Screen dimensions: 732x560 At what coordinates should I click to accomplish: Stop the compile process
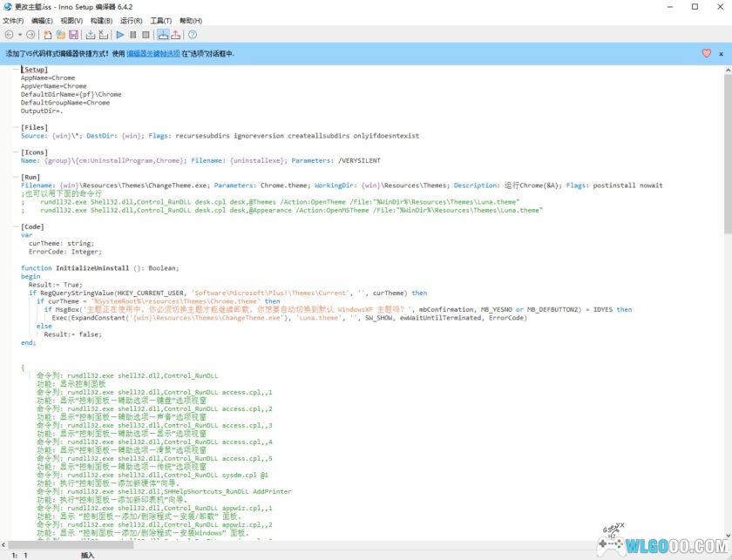click(105, 35)
